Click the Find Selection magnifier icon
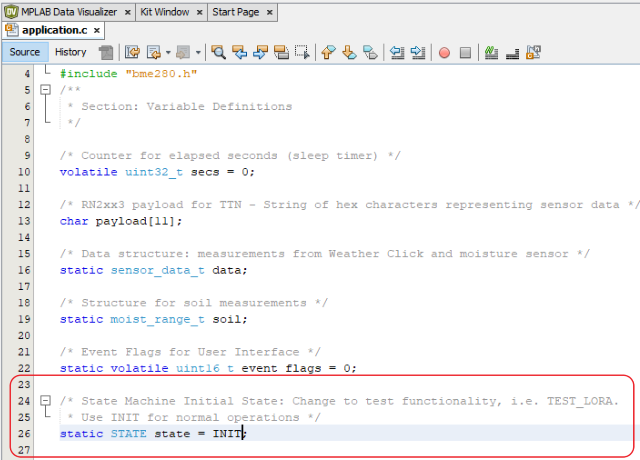Image resolution: width=640 pixels, height=460 pixels. click(218, 52)
